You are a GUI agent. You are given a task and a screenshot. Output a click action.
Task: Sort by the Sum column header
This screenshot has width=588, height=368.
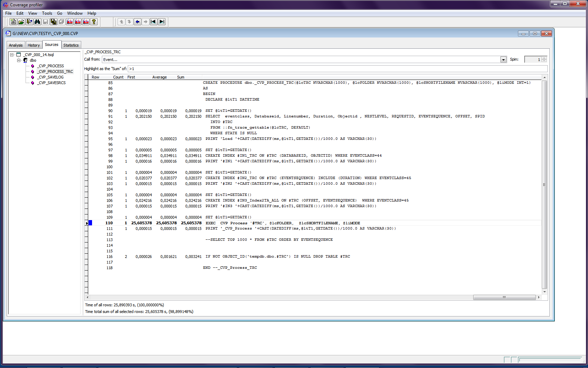point(181,77)
